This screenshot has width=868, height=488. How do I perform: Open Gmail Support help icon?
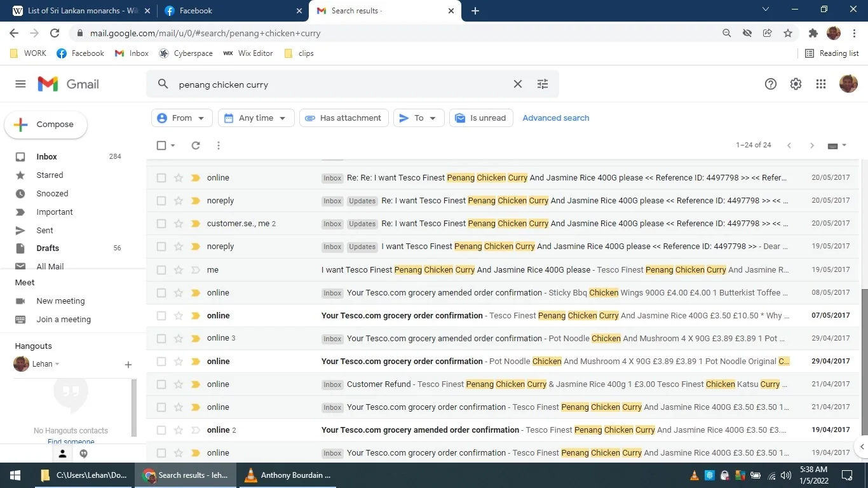(771, 84)
